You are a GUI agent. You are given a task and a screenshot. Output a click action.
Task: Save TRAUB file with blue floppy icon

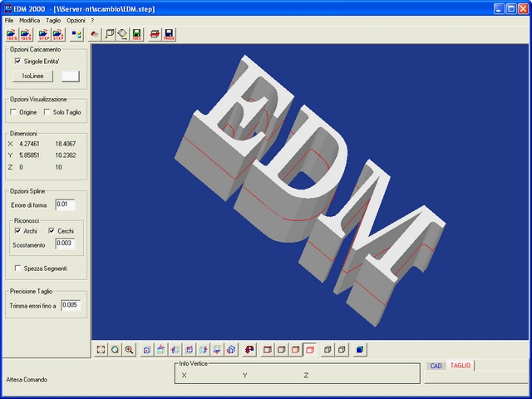169,34
